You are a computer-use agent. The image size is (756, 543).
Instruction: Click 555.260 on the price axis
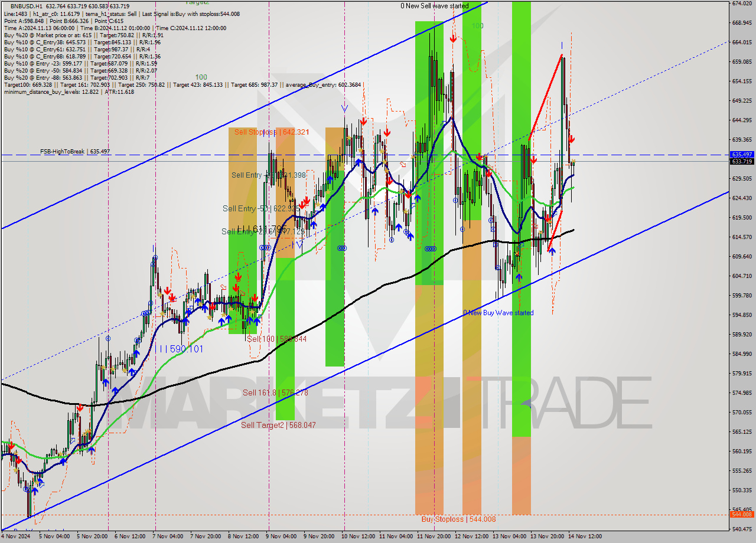tap(742, 471)
